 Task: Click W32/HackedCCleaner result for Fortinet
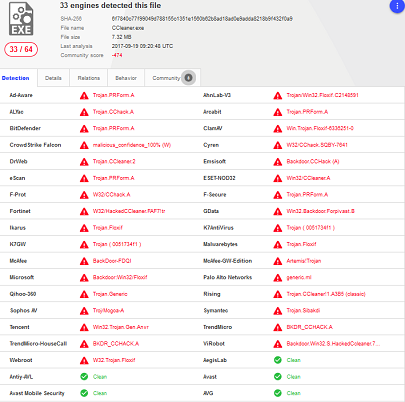(129, 211)
